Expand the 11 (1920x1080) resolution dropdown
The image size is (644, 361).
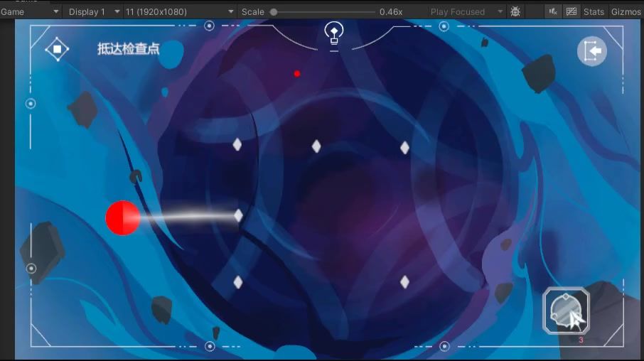point(179,12)
